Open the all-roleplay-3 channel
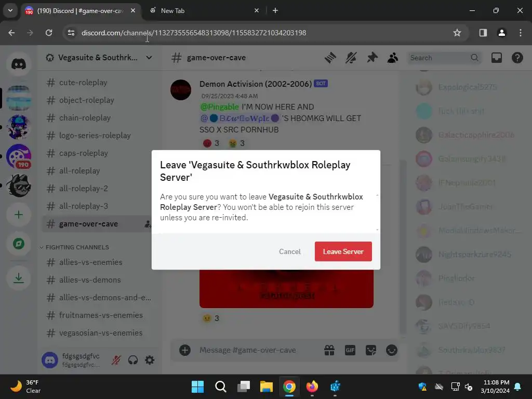Viewport: 532px width, 399px height. 84,206
